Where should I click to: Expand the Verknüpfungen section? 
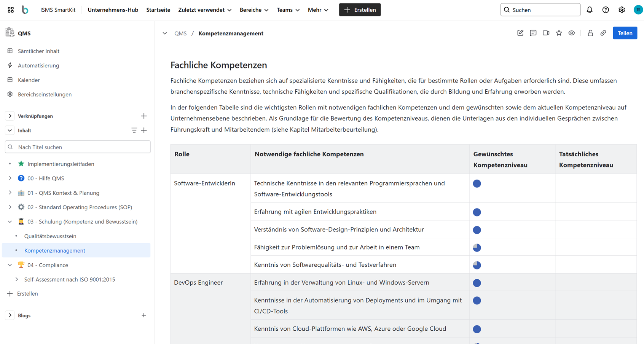(10, 116)
